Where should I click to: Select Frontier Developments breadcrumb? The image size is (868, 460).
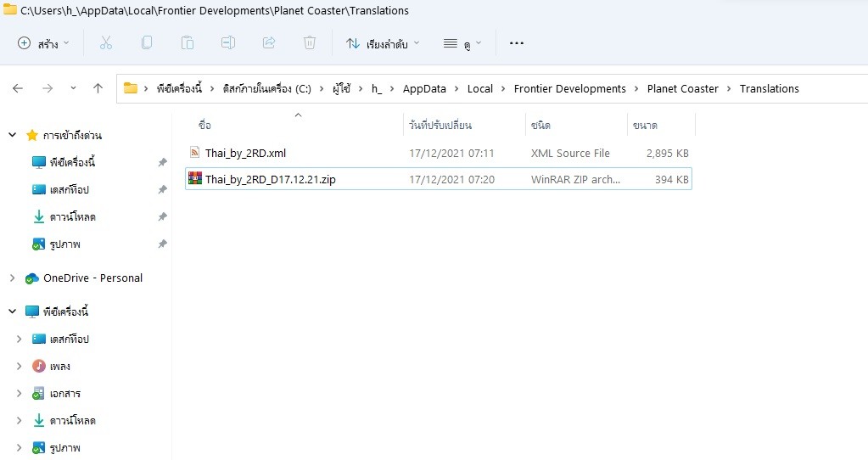(x=569, y=88)
